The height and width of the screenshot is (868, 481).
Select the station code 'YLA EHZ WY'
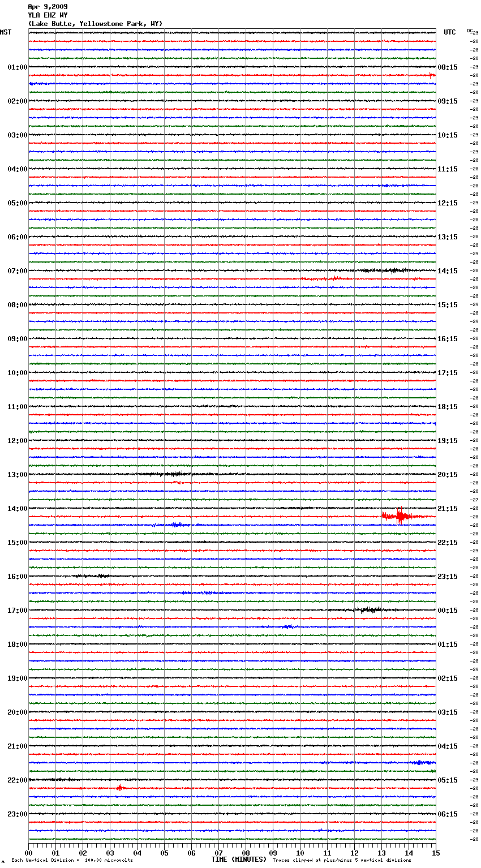point(48,15)
